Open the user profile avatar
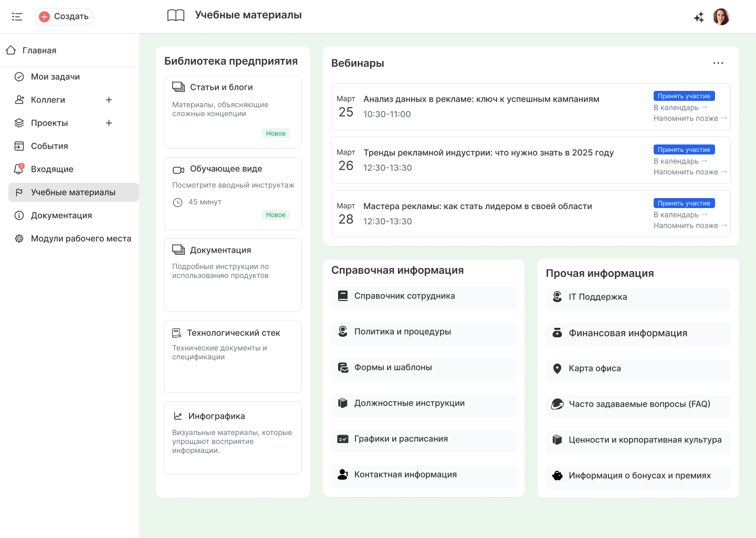756x538 pixels. [x=721, y=17]
